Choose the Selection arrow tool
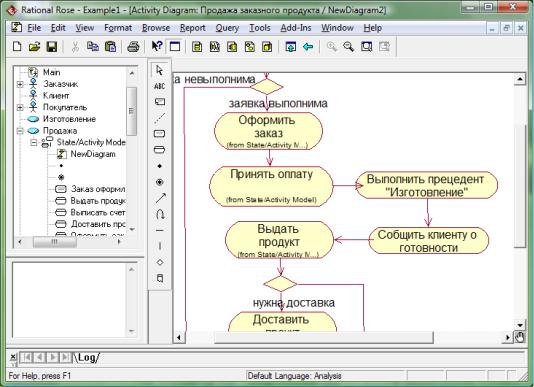This screenshot has height=387, width=534. click(x=159, y=70)
